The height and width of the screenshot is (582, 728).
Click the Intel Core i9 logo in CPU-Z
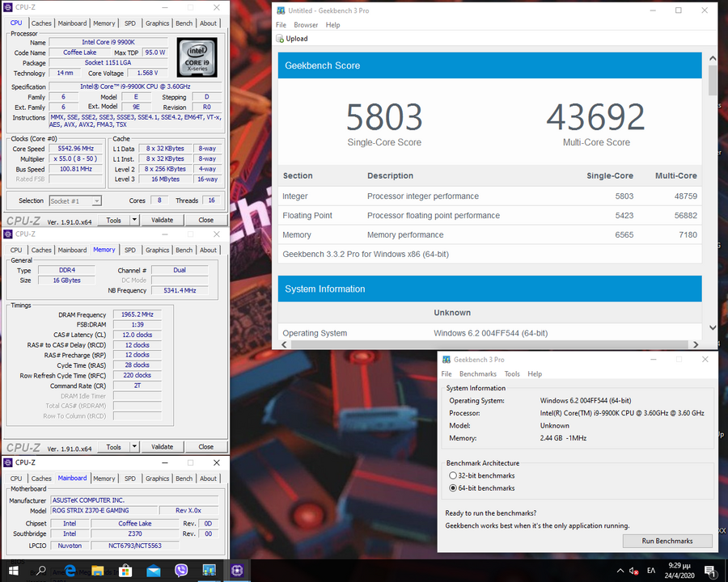[197, 57]
